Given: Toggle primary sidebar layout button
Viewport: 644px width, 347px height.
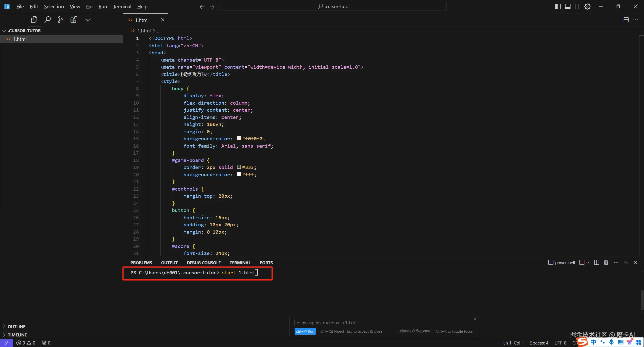Looking at the screenshot, I should coord(558,7).
